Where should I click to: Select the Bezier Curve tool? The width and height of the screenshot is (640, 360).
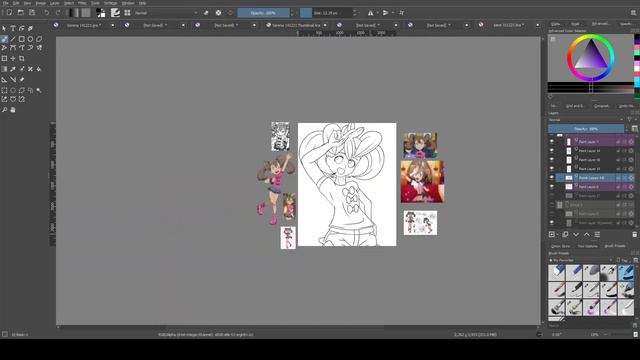(x=13, y=48)
